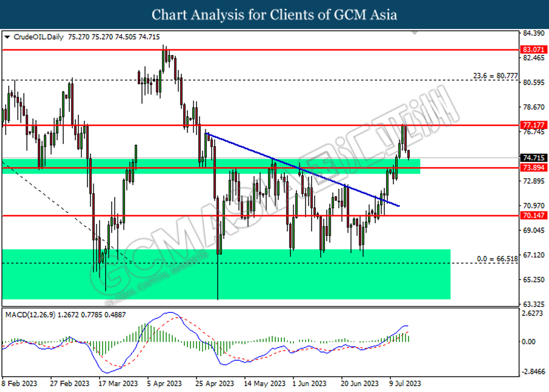The image size is (549, 392).
Task: Click the Chart Analysis for Clients of GCM Asia title
Action: click(x=274, y=15)
